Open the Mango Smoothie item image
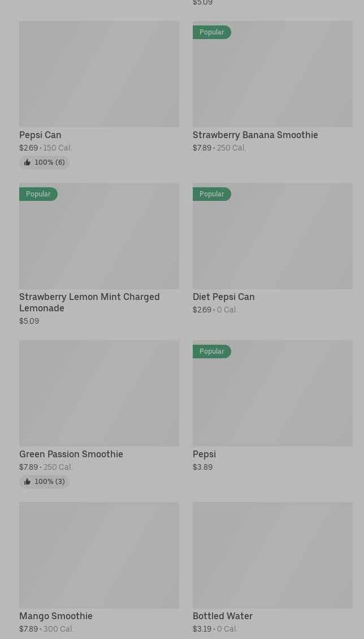The width and height of the screenshot is (364, 639). [99, 555]
